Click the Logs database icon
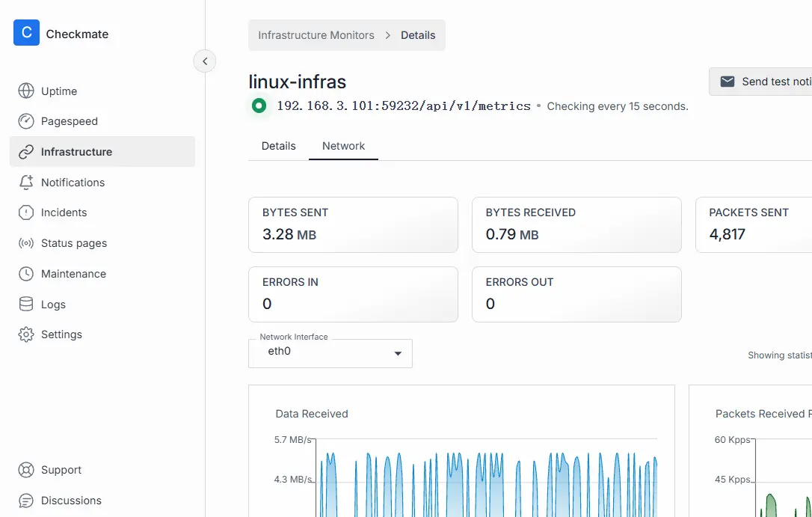Viewport: 812px width, 517px height. point(26,305)
